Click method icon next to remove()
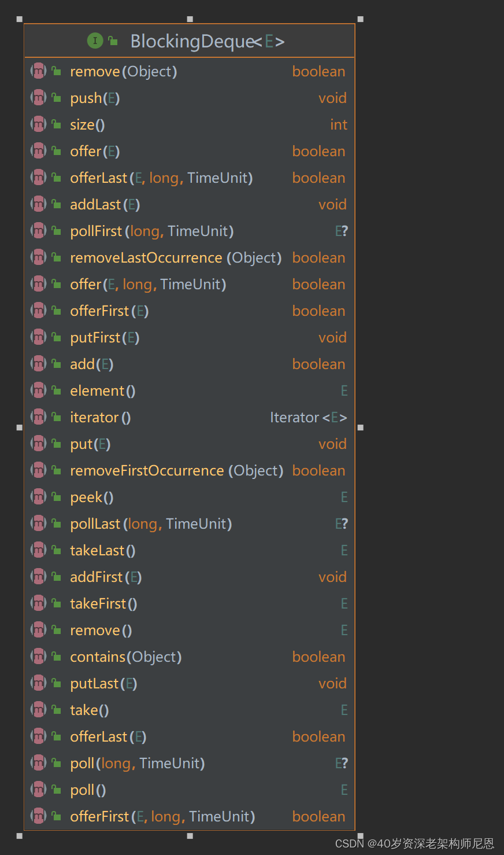The width and height of the screenshot is (504, 855). [x=38, y=630]
